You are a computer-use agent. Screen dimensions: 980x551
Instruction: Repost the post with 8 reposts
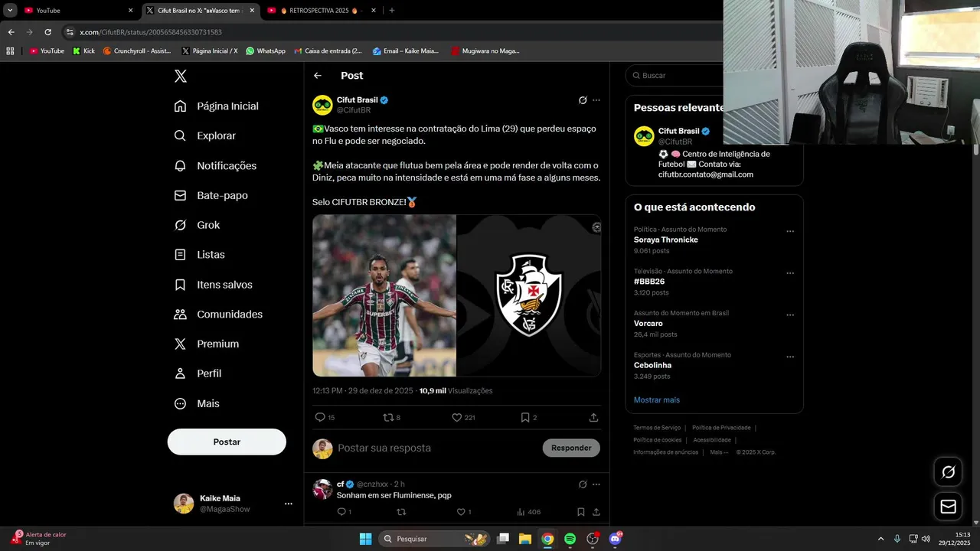tap(391, 417)
